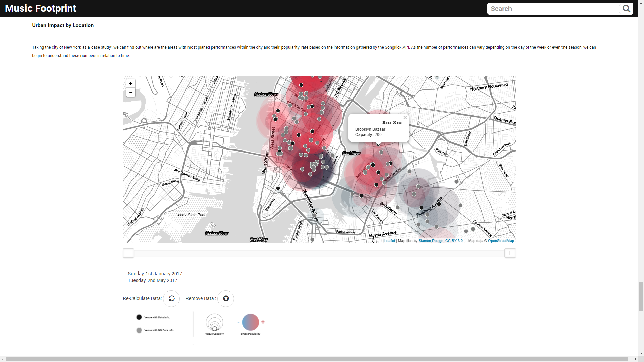Click the Re-Calculate Data label

click(x=142, y=298)
